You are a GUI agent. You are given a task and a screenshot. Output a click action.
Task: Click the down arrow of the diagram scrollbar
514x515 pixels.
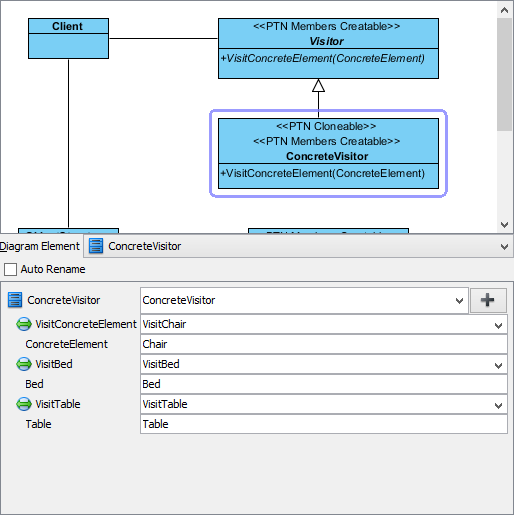[x=504, y=225]
